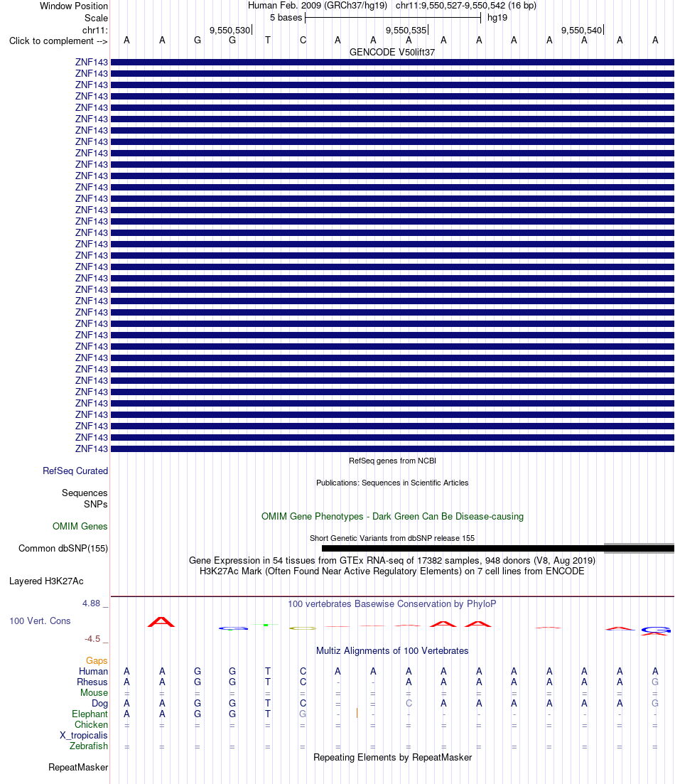
Task: Click the 4.88 upper PhyloP axis value
Action: pos(92,603)
